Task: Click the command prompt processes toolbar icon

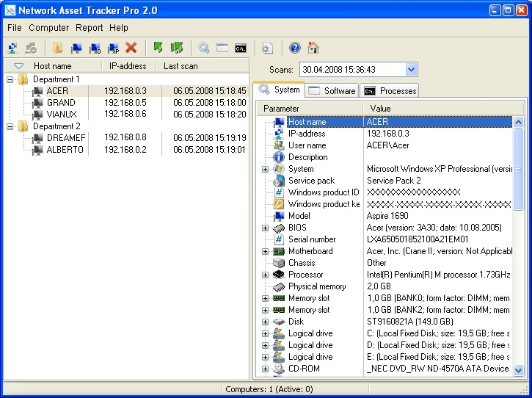Action: click(x=241, y=48)
